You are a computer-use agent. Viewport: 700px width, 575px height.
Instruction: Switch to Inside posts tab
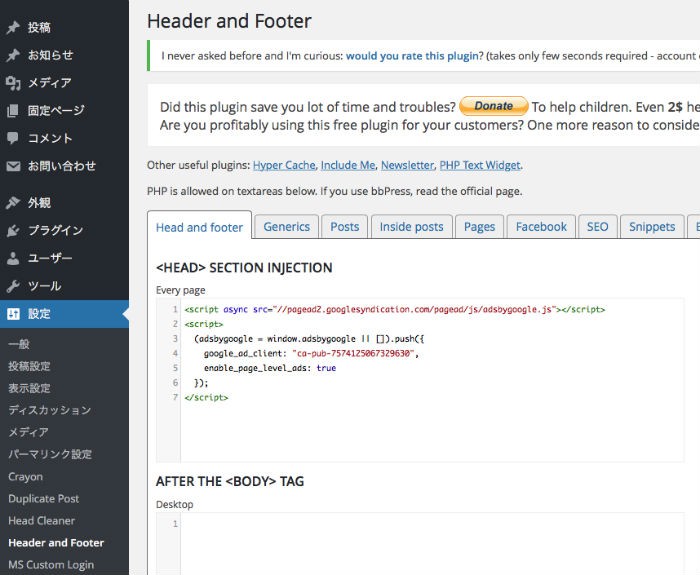[x=412, y=226]
